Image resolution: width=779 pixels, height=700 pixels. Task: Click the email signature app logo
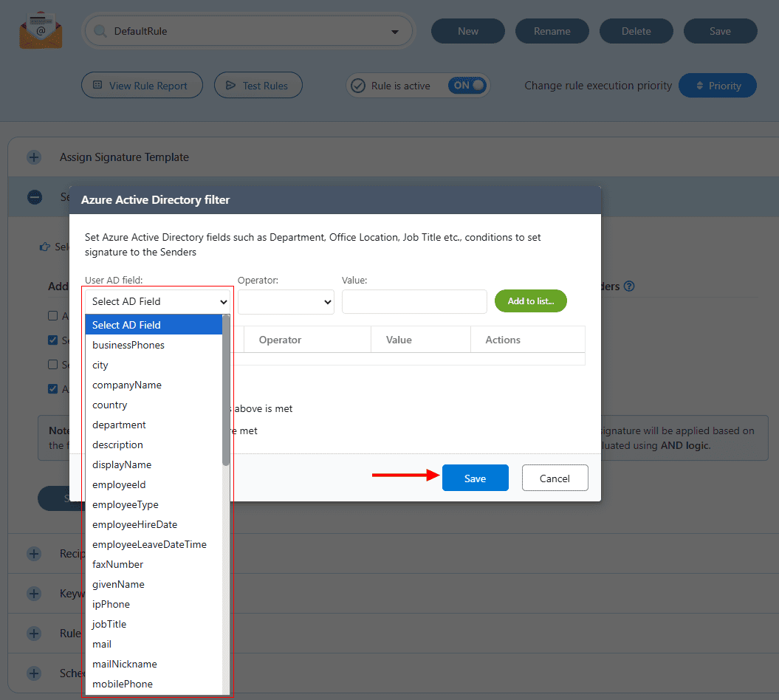(41, 31)
